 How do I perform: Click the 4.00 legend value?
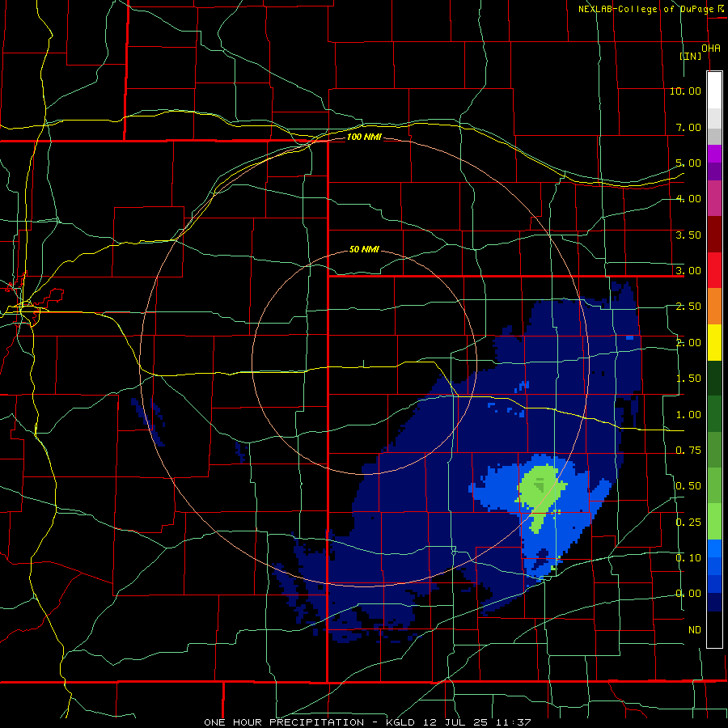[x=688, y=199]
